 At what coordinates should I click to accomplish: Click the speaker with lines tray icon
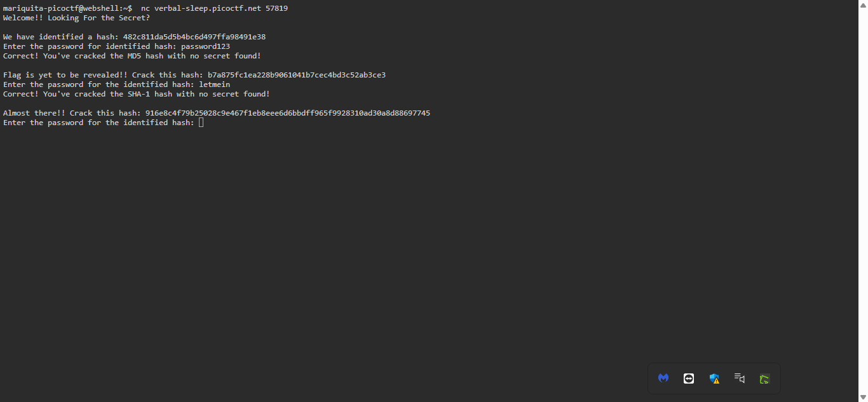point(739,379)
